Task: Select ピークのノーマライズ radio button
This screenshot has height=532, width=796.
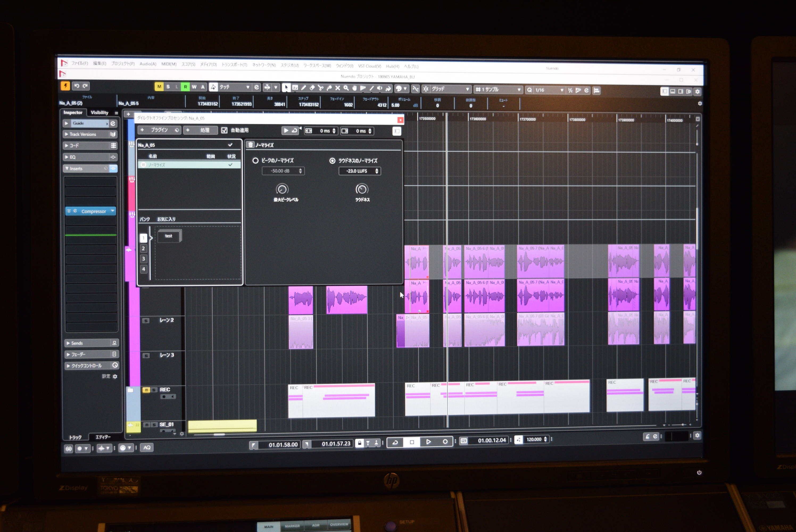Action: (255, 160)
